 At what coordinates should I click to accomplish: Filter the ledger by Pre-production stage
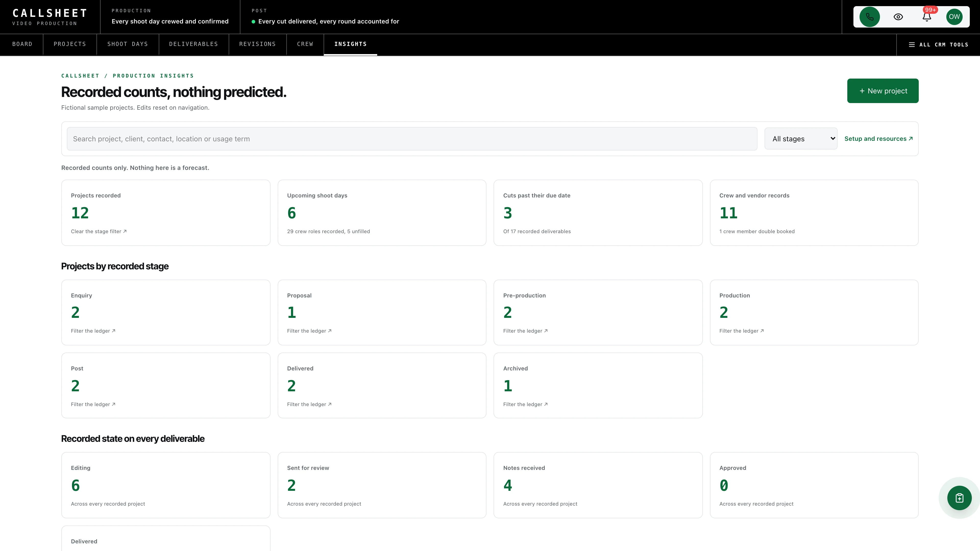(x=525, y=331)
